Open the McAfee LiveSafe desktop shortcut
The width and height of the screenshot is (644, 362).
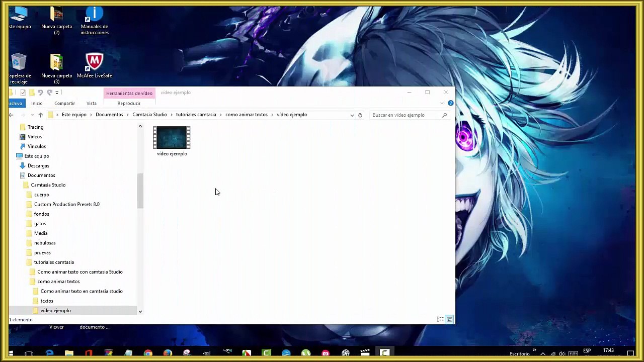94,66
